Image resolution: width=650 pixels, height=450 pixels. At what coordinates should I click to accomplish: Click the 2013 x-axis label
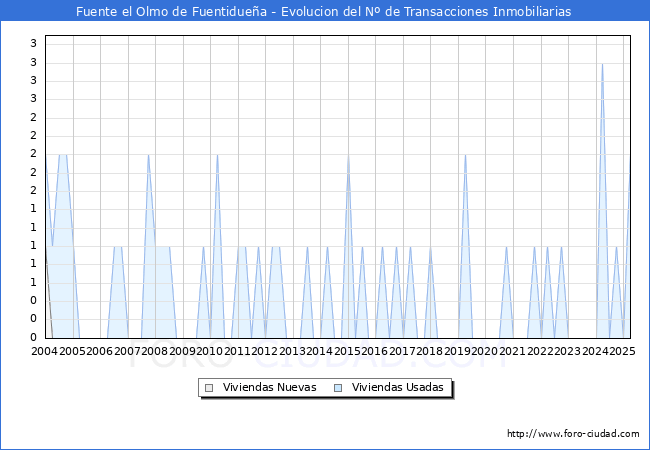coord(293,351)
